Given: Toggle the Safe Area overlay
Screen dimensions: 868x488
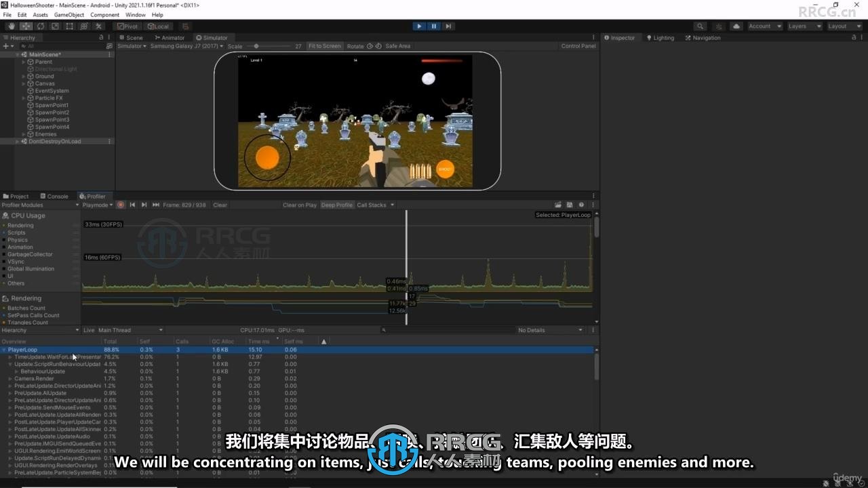Looking at the screenshot, I should (x=397, y=46).
